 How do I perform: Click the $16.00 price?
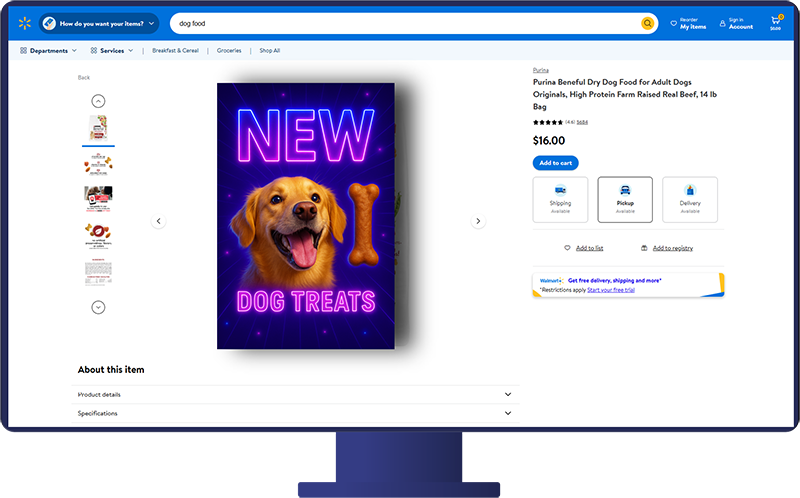click(549, 140)
